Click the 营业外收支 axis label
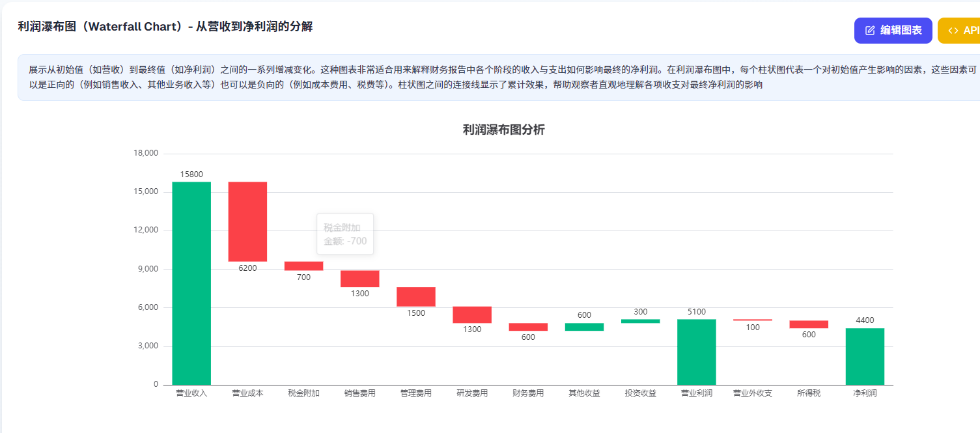The width and height of the screenshot is (980, 433). (753, 393)
